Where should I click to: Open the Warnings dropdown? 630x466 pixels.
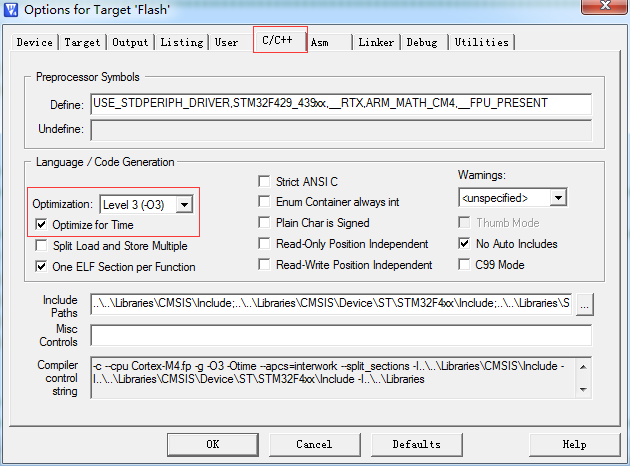tap(558, 198)
